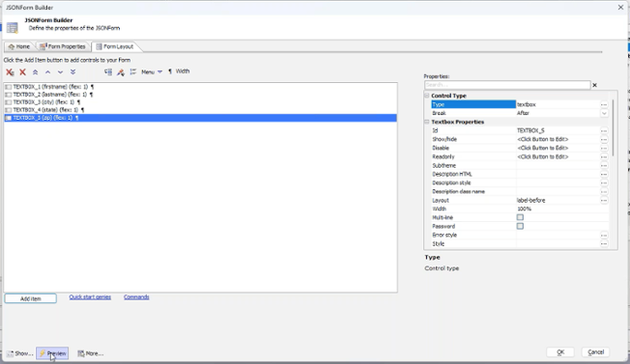
Task: Click the Layout value label-before
Action: click(x=531, y=200)
